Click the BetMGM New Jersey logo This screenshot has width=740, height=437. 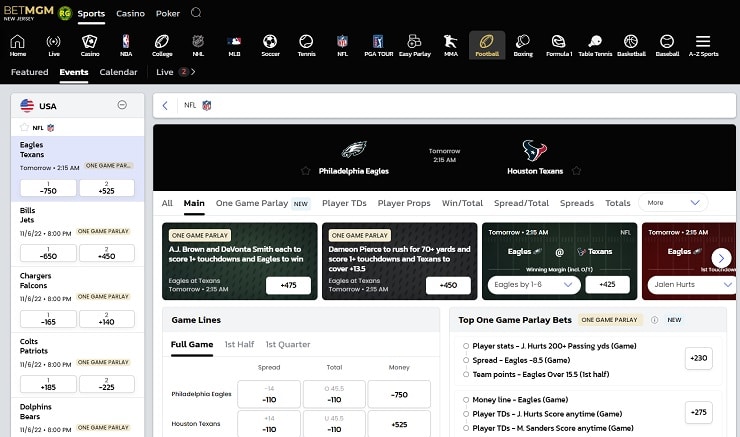pos(29,13)
